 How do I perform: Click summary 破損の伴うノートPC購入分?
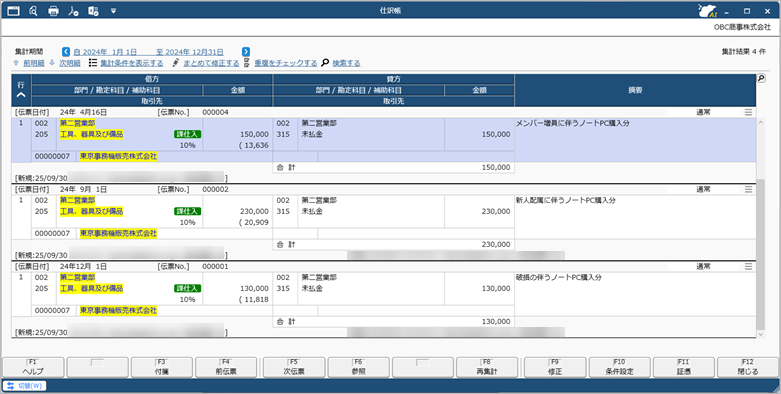[x=558, y=277]
